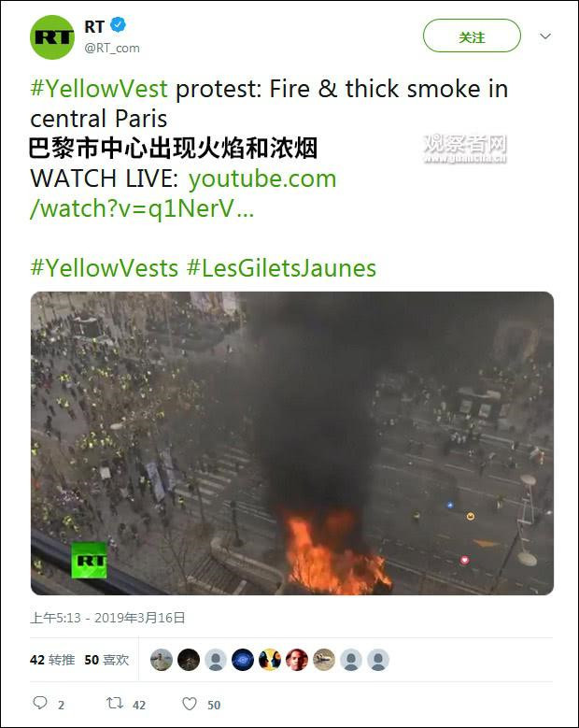View the 42 转推 retweets list
Viewport: 579px width, 728px height.
click(x=52, y=660)
